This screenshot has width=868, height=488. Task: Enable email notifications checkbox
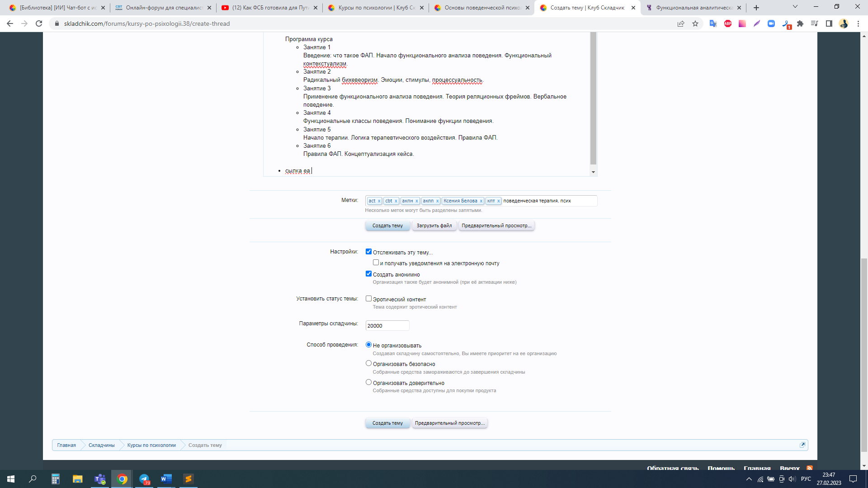[376, 263]
